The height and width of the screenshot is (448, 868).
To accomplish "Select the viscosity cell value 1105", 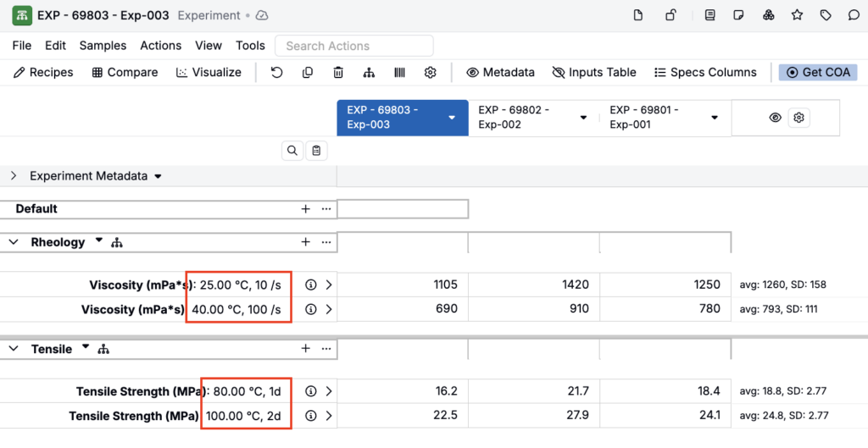I will tap(403, 285).
